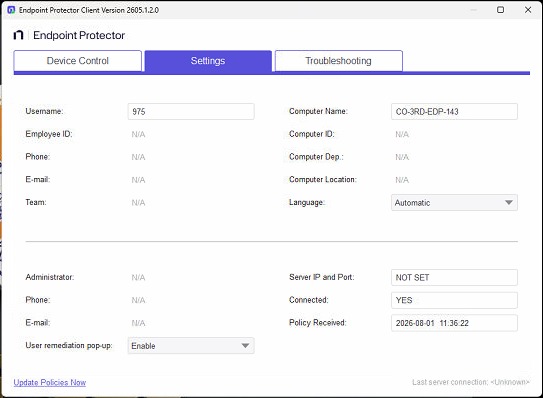Click the Endpoint Protector logo icon

18,35
